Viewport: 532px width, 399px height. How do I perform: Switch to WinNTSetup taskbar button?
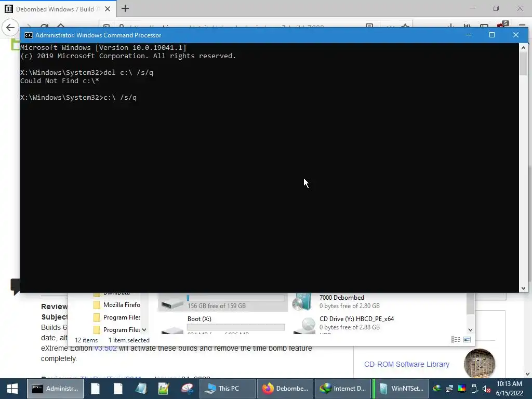[x=401, y=389]
